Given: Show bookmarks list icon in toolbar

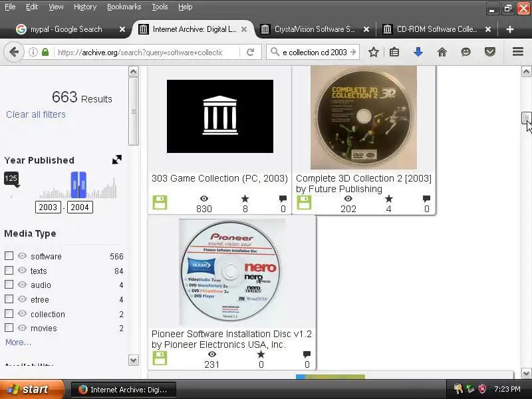Looking at the screenshot, I should click(x=394, y=53).
